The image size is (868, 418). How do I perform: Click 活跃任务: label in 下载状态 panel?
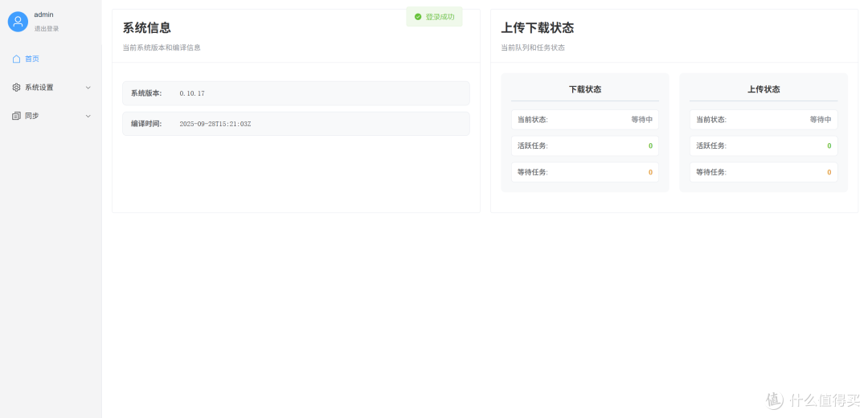tap(533, 146)
